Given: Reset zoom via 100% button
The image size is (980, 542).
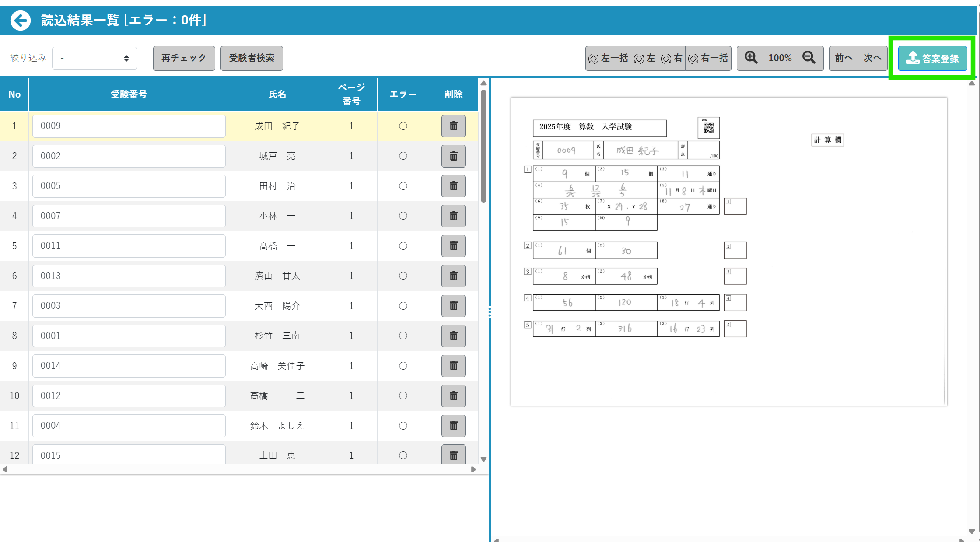Looking at the screenshot, I should point(780,58).
